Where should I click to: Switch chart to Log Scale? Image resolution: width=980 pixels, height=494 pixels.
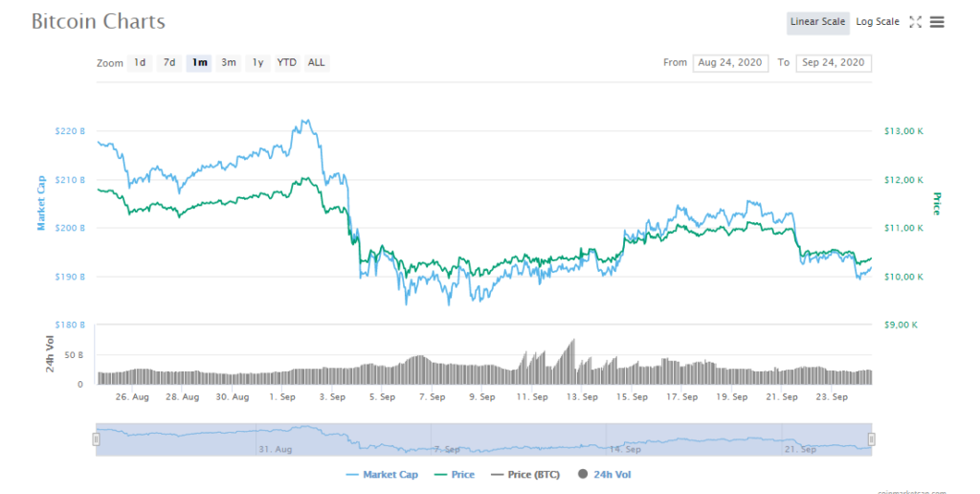pyautogui.click(x=878, y=22)
